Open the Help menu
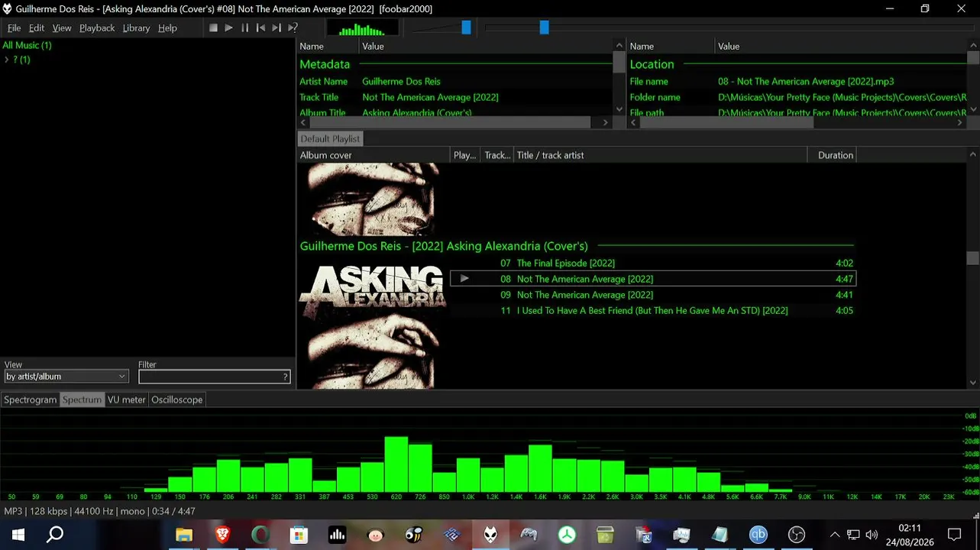 (167, 28)
